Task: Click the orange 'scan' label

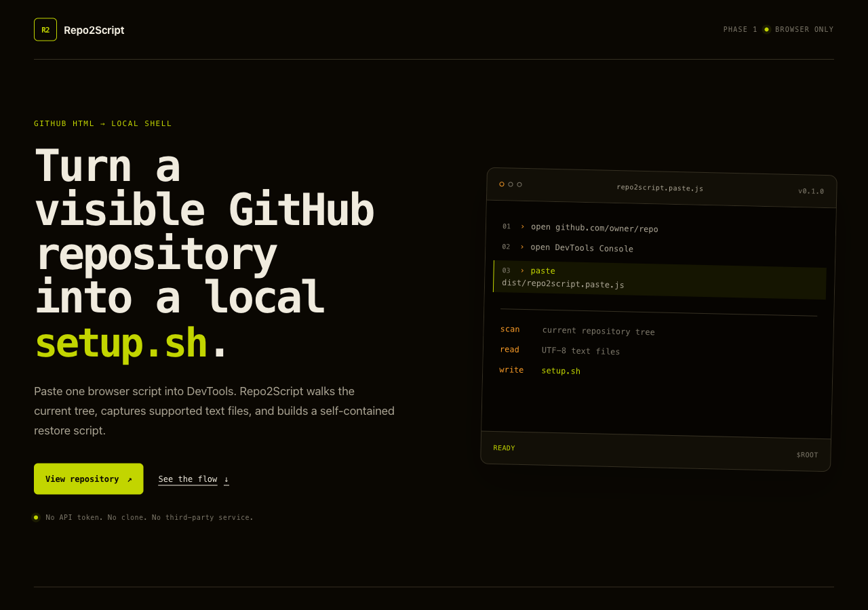Action: (510, 329)
